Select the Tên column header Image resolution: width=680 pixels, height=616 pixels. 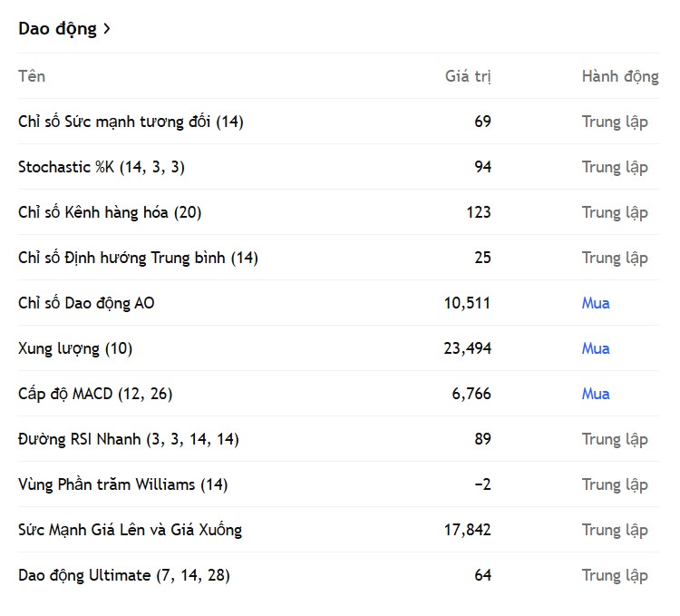point(32,76)
